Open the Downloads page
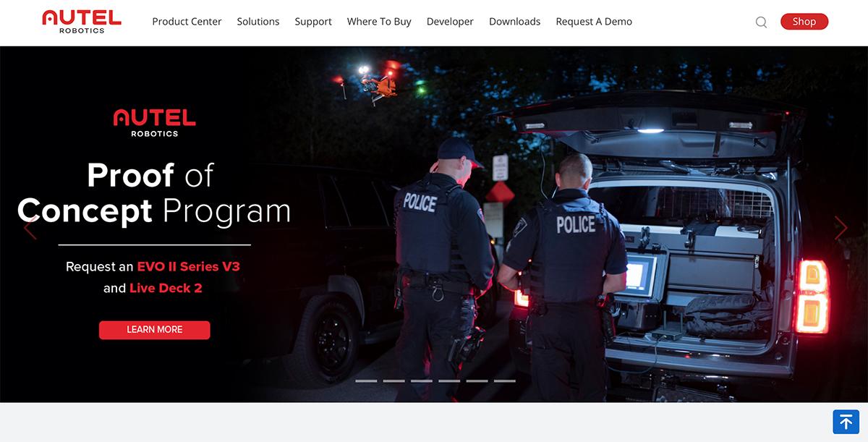This screenshot has width=868, height=442. [515, 22]
